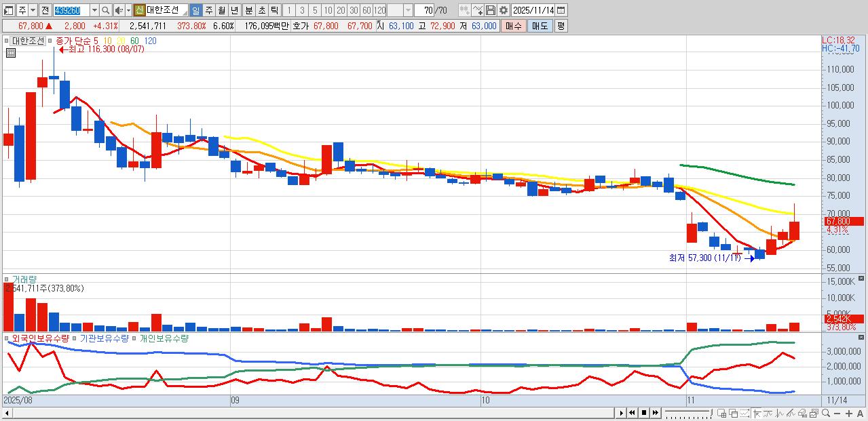The width and height of the screenshot is (868, 421).
Task: Play the chart replay
Action: [x=622, y=413]
